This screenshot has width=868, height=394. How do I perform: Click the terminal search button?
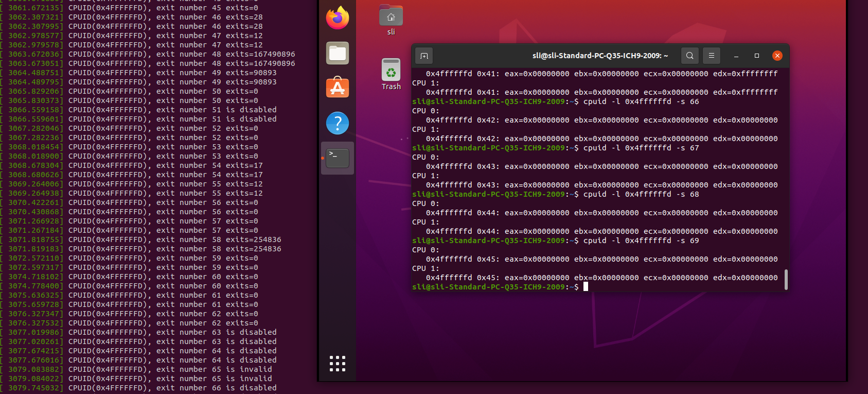point(690,56)
